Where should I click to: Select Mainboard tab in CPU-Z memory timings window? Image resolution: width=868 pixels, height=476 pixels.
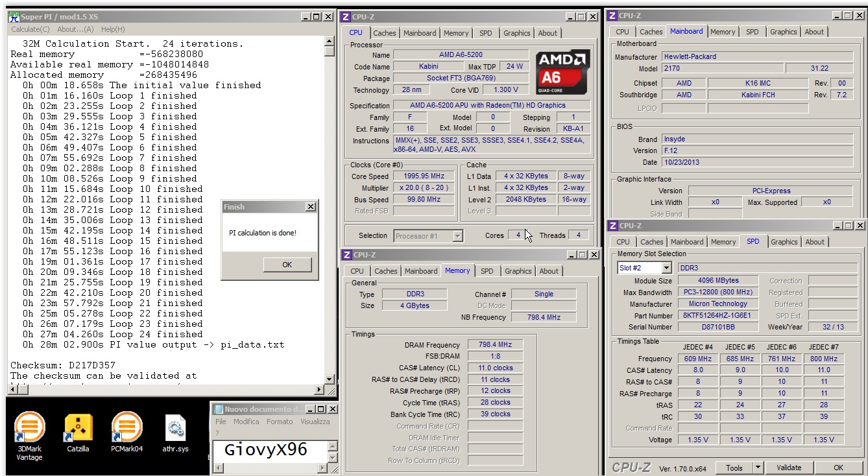[x=421, y=271]
